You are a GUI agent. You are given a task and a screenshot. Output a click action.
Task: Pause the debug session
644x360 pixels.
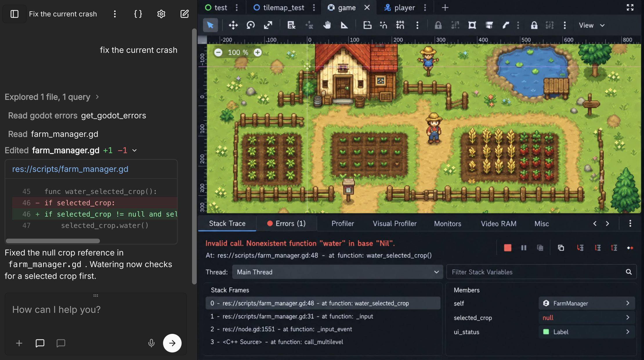tap(524, 248)
